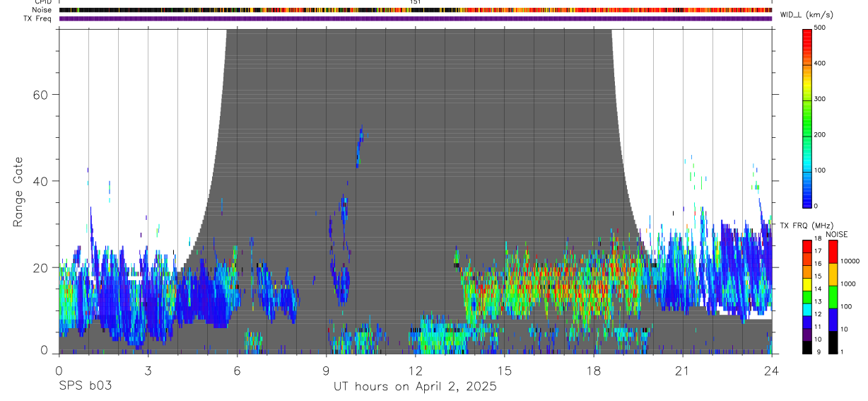
Task: Select the spectral width rainbow colorbar
Action: (x=807, y=117)
